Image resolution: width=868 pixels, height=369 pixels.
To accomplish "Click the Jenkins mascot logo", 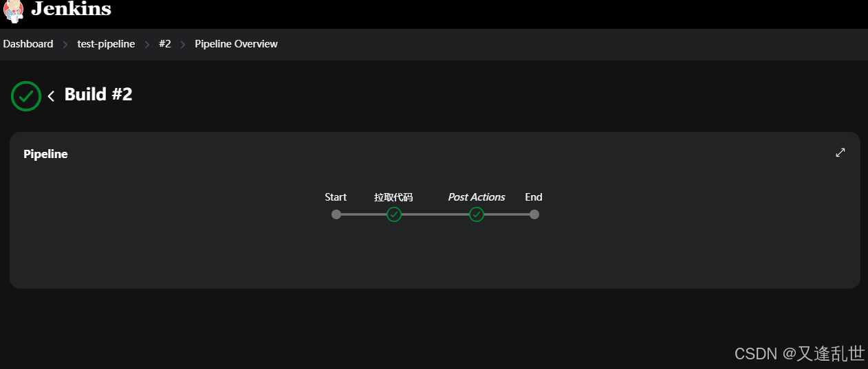I will click(13, 10).
